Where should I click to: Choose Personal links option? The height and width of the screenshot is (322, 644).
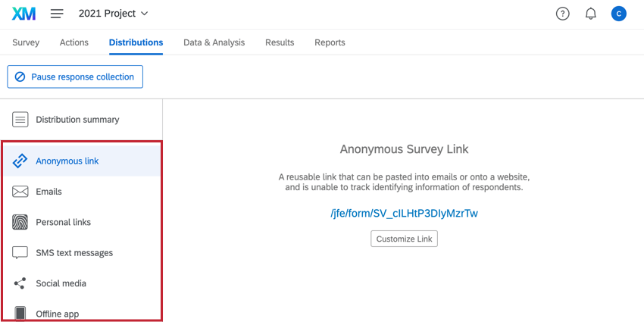81,222
